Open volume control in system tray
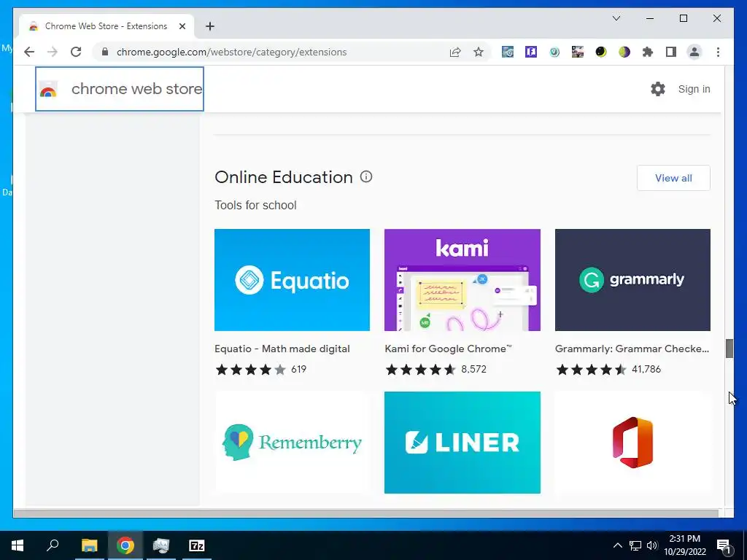 [652, 545]
